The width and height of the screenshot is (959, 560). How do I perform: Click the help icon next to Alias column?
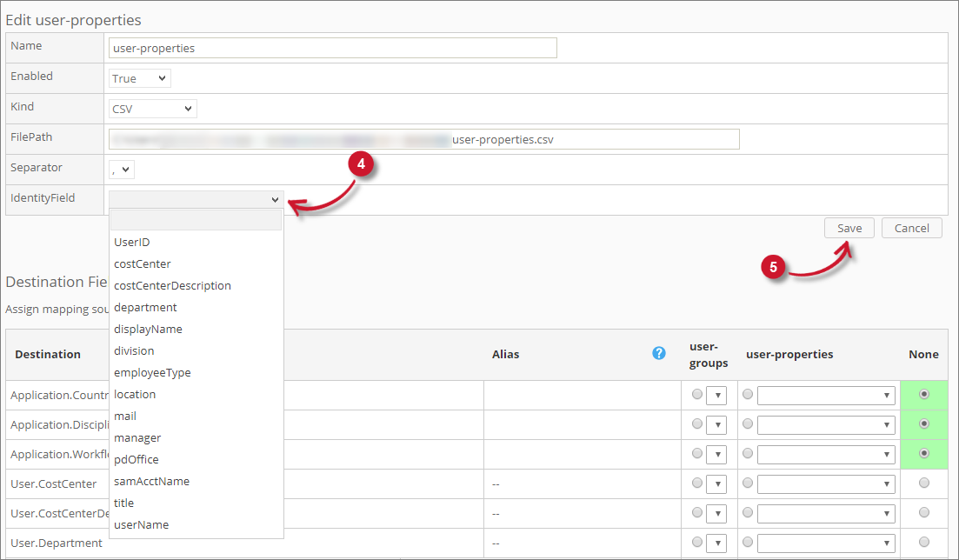pyautogui.click(x=659, y=353)
